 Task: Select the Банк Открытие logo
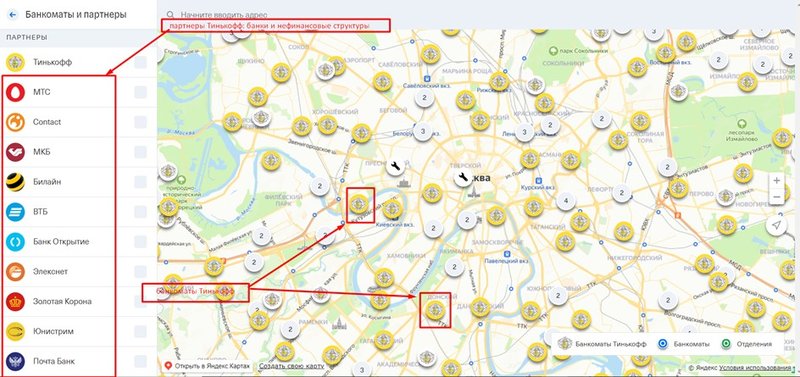click(15, 242)
